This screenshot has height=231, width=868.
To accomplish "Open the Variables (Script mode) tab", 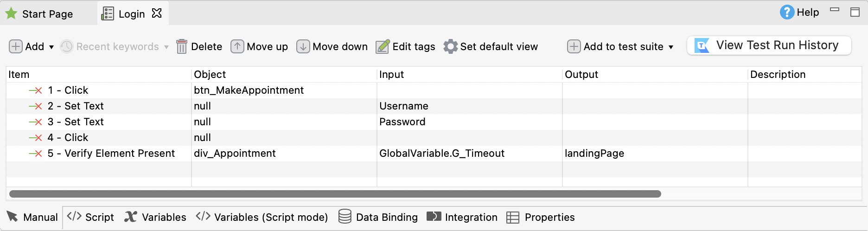I will (262, 217).
